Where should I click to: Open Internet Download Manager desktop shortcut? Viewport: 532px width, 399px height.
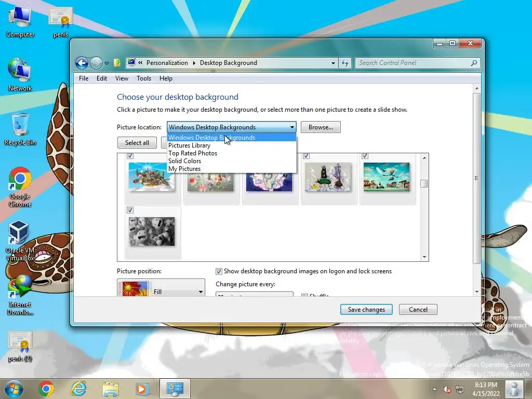coord(20,295)
